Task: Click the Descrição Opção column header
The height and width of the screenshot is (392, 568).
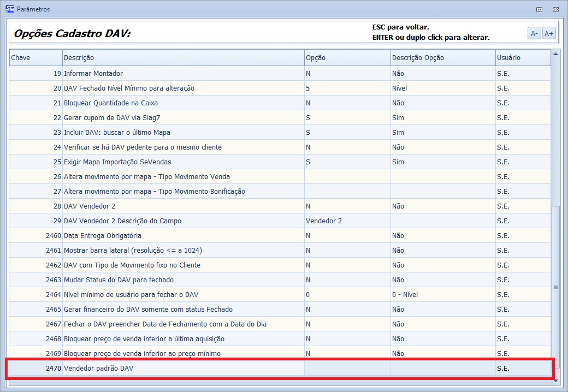Action: point(442,58)
